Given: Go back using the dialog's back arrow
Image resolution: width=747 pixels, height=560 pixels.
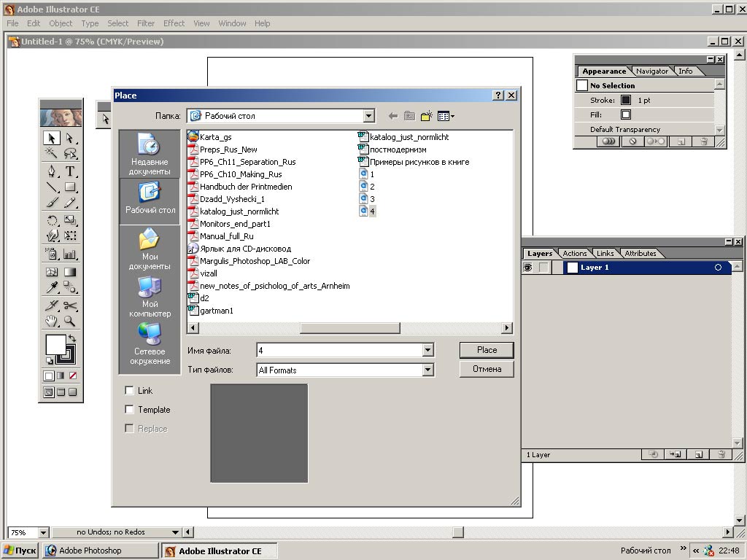Looking at the screenshot, I should pyautogui.click(x=393, y=116).
